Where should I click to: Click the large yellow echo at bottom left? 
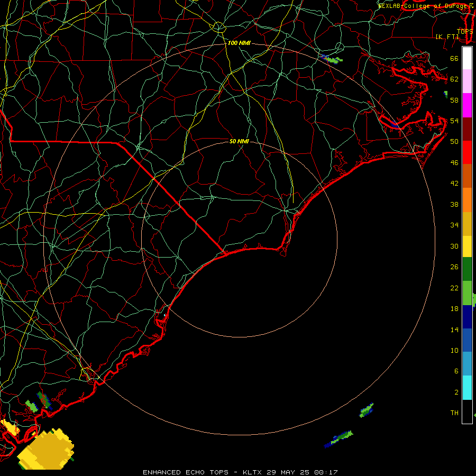(47, 449)
